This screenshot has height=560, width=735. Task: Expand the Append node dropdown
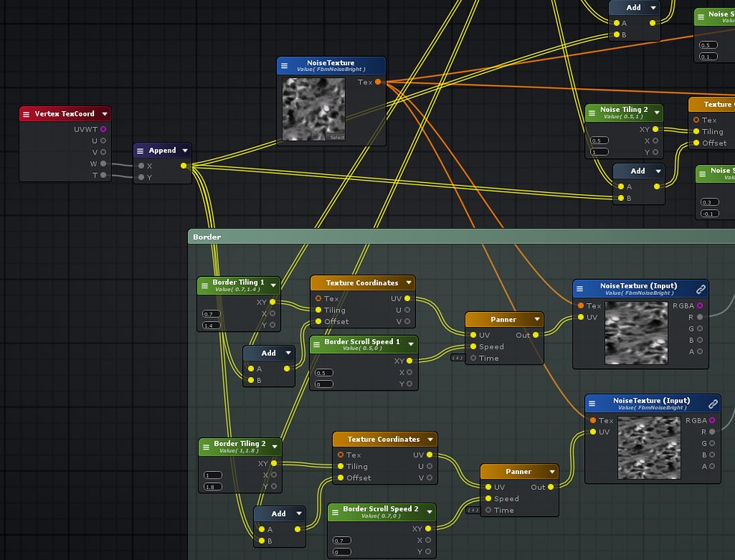coord(184,150)
